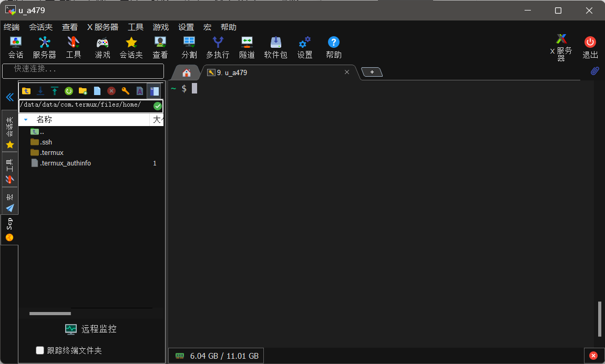Open 多执行 MultiExec mode
605x364 pixels.
click(218, 47)
